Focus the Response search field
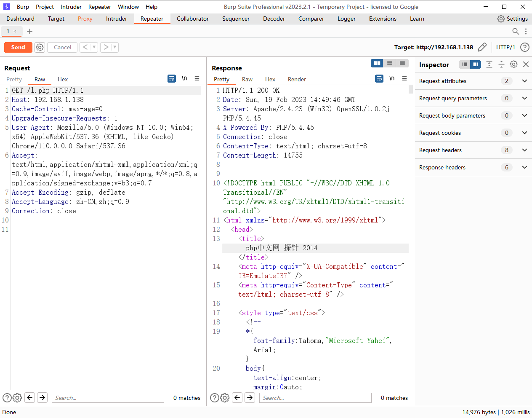This screenshot has height=418, width=532. [x=315, y=398]
